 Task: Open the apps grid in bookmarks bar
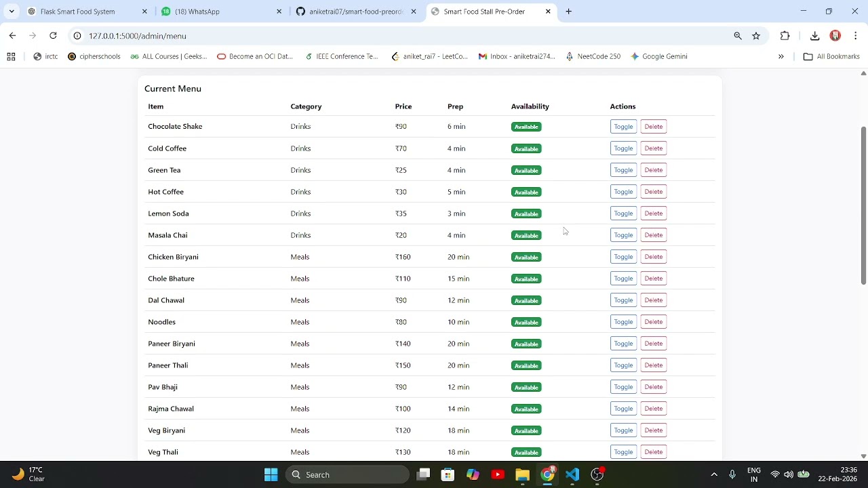[x=11, y=57]
